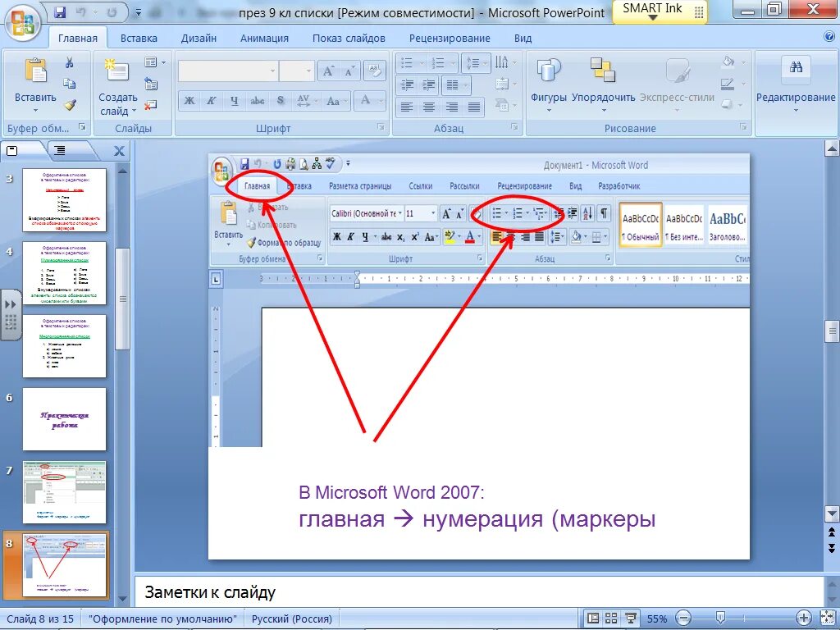Screen dimensions: 840x630
Task: Open the font name dropdown arrow
Action: pos(272,71)
